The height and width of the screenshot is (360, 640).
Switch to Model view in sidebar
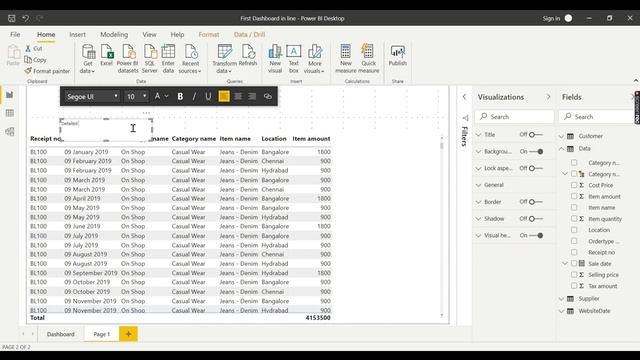pos(9,131)
